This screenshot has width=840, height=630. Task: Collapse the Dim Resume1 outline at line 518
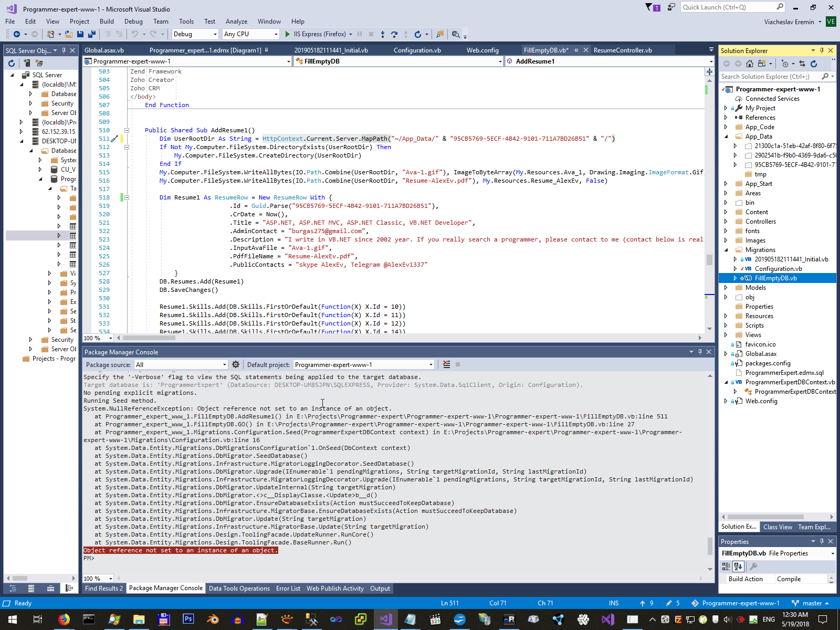point(127,197)
